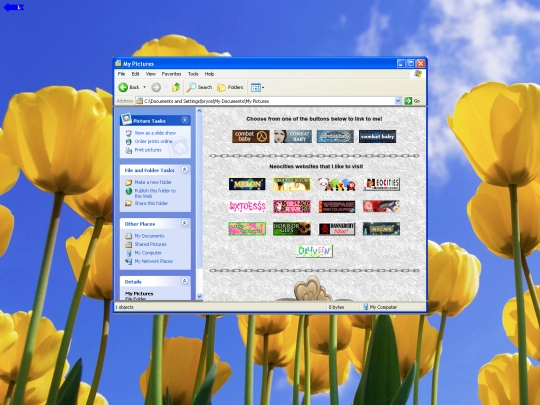Visit the Neocities banner button
Image resolution: width=540 pixels, height=405 pixels.
click(x=382, y=184)
